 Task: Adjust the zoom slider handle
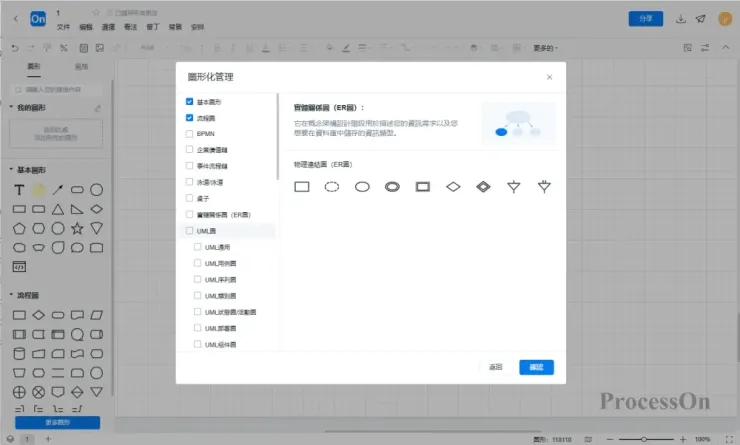[644, 439]
